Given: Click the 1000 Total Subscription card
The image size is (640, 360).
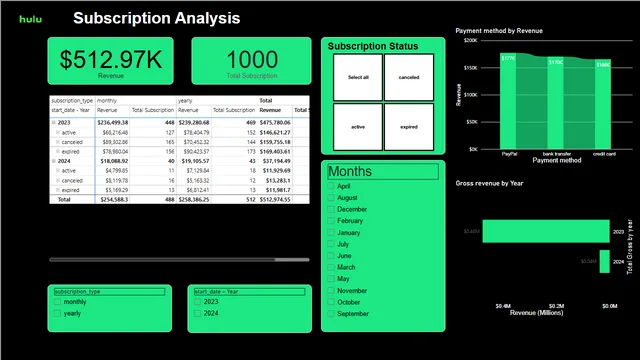Looking at the screenshot, I should (x=251, y=61).
